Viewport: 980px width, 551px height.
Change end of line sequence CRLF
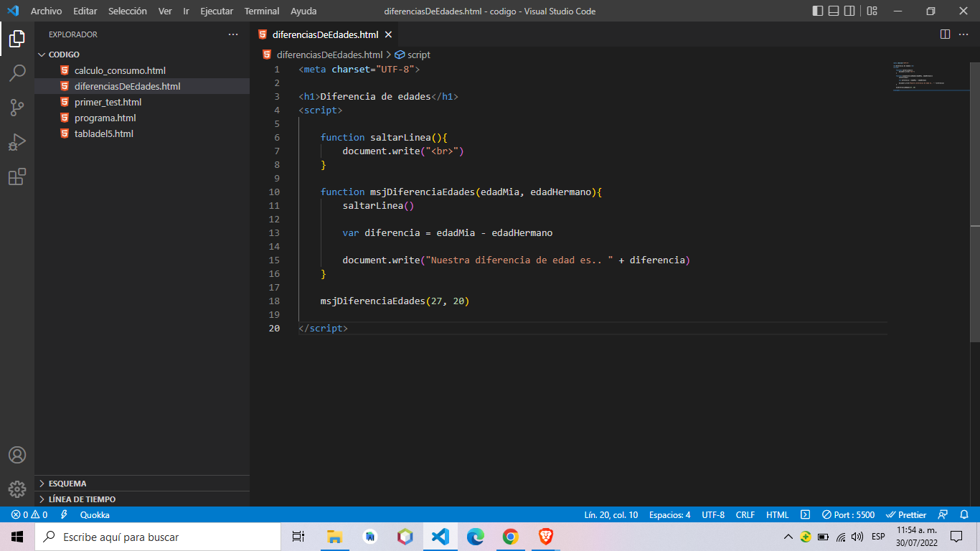click(745, 514)
